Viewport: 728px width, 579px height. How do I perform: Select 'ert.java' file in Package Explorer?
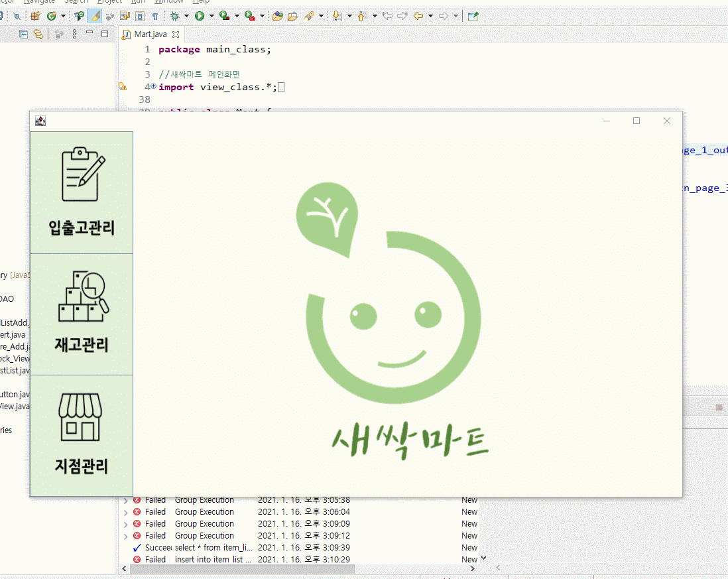pyautogui.click(x=13, y=335)
